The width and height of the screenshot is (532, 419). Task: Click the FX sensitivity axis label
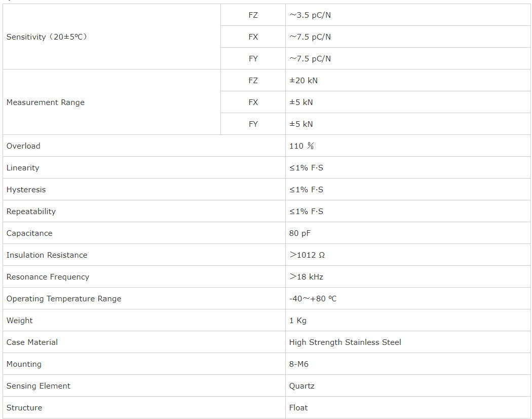[x=253, y=37]
